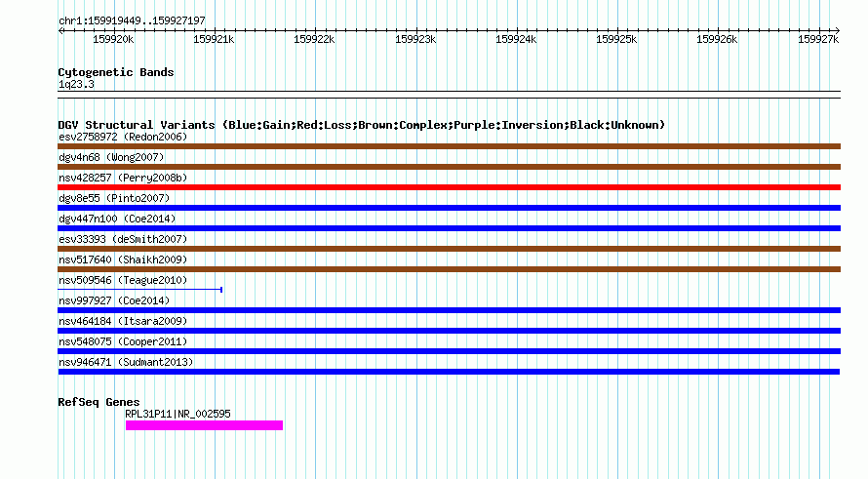Screen dimensions: 868x479
Task: Click the RPL31P11|NR_002595 gene label
Action: pos(178,414)
